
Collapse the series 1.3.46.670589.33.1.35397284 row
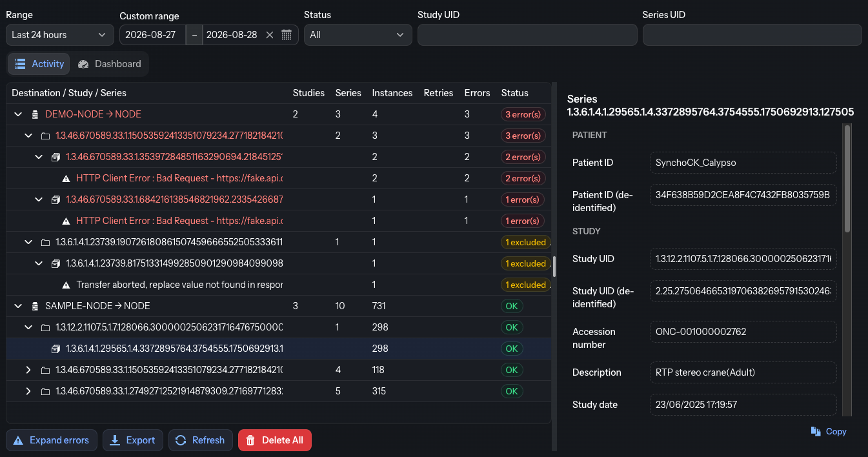click(39, 157)
